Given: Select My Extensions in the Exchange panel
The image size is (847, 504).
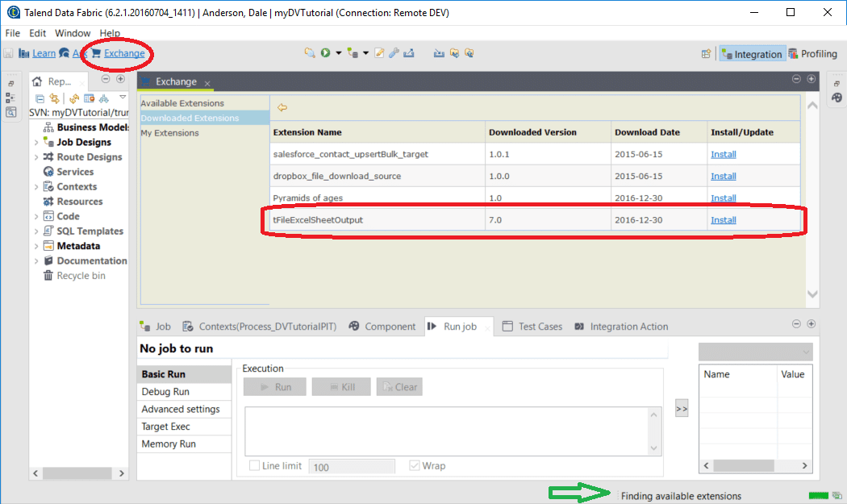Looking at the screenshot, I should 168,132.
